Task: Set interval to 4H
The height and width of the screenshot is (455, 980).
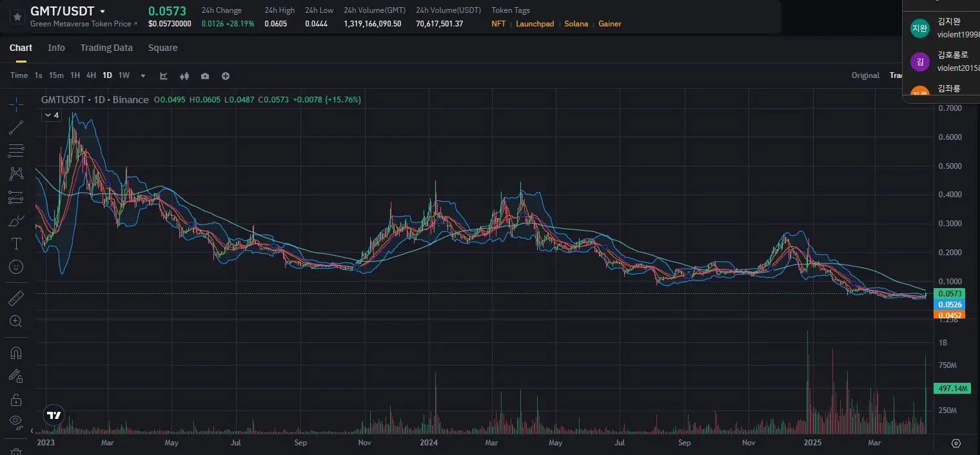Action: tap(91, 75)
